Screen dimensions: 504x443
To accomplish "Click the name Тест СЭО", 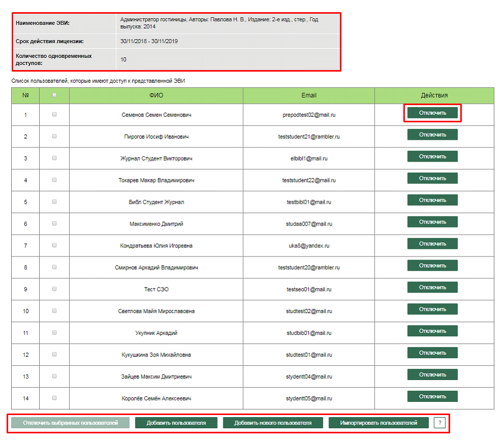I will point(156,290).
